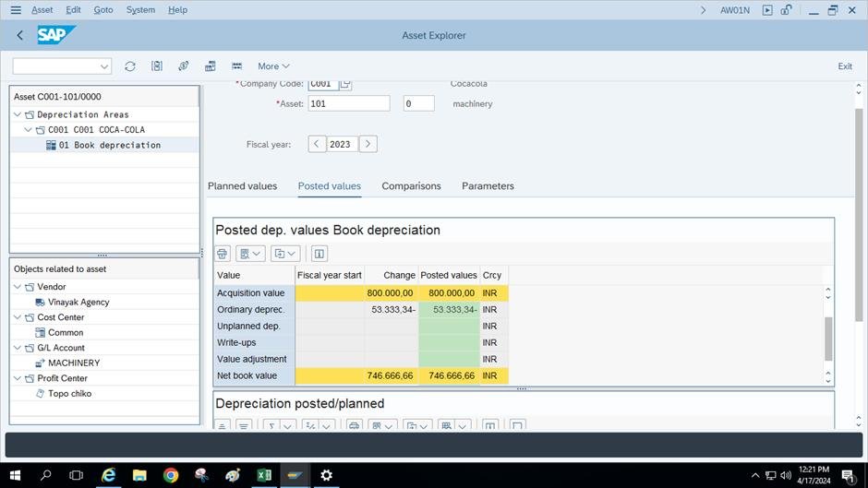
Task: Open the Asset menu
Action: 42,10
